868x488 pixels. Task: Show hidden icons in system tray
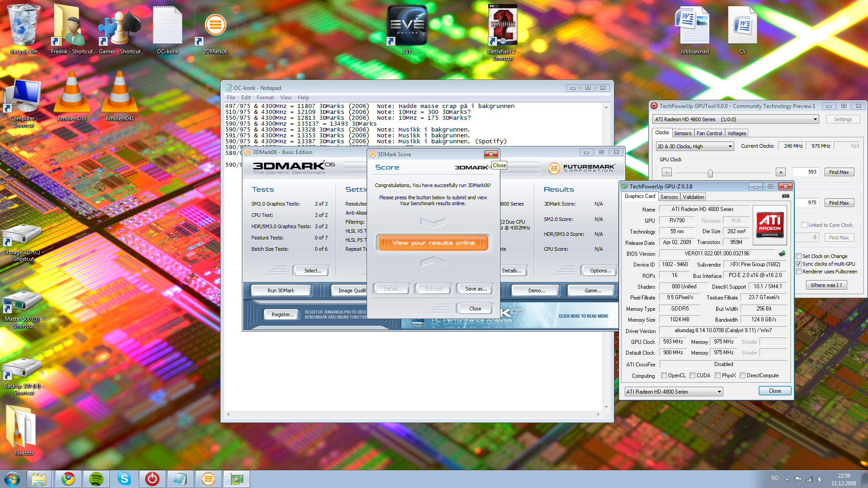787,479
